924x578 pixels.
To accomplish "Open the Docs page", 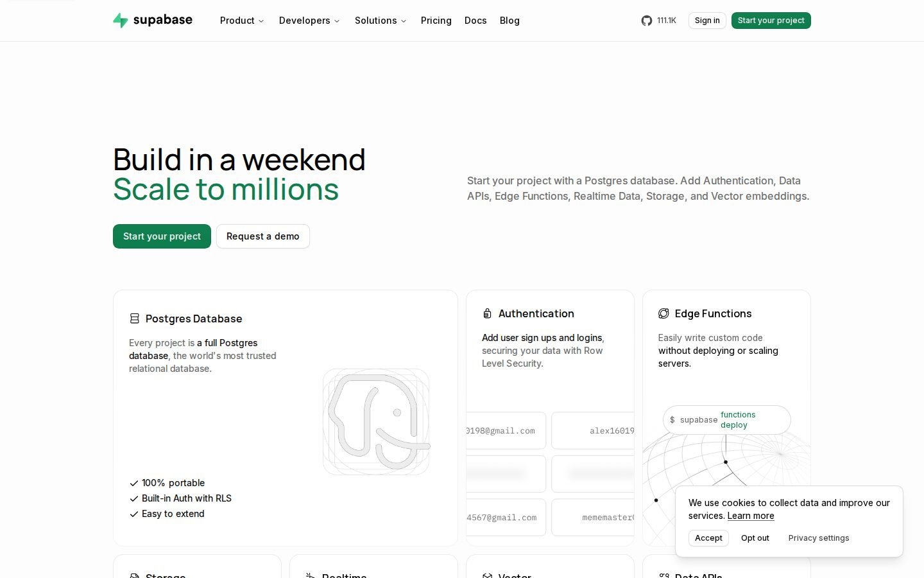I will pyautogui.click(x=475, y=21).
